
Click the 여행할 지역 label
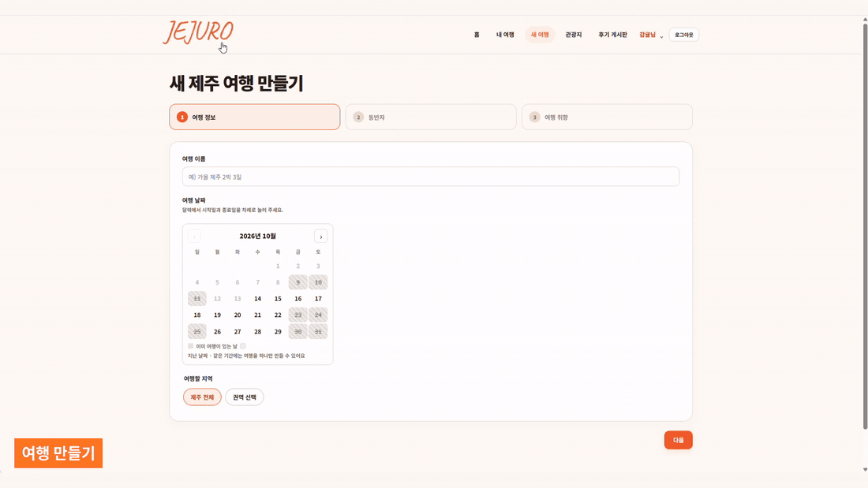[198, 379]
